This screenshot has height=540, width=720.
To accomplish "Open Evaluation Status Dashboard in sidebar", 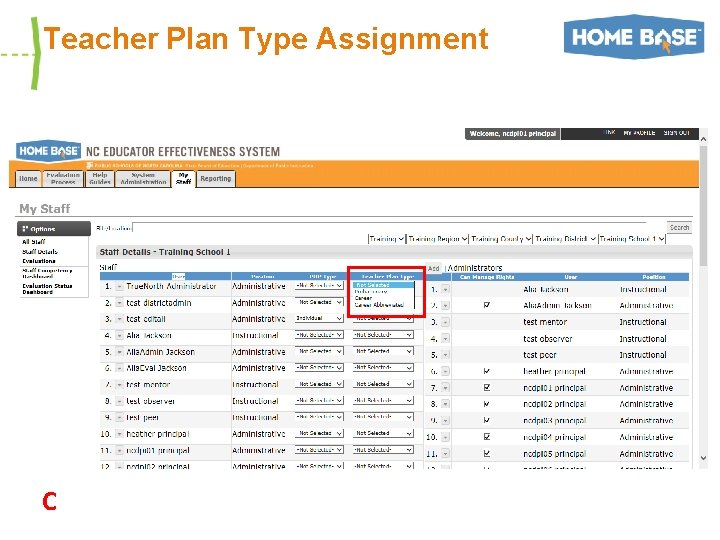I will (47, 289).
